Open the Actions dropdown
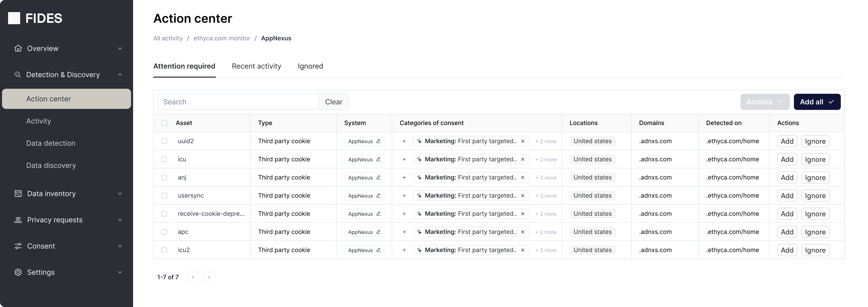The width and height of the screenshot is (868, 307). coord(765,102)
